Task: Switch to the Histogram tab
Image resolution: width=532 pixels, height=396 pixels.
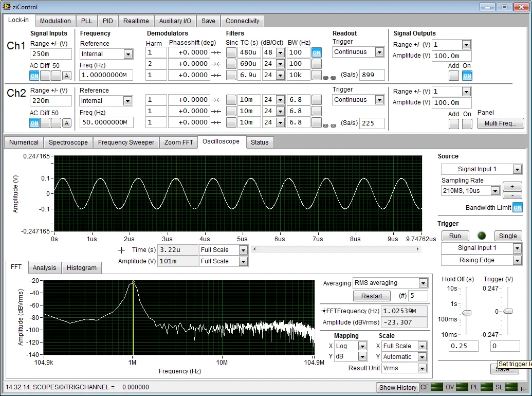Action: 81,268
